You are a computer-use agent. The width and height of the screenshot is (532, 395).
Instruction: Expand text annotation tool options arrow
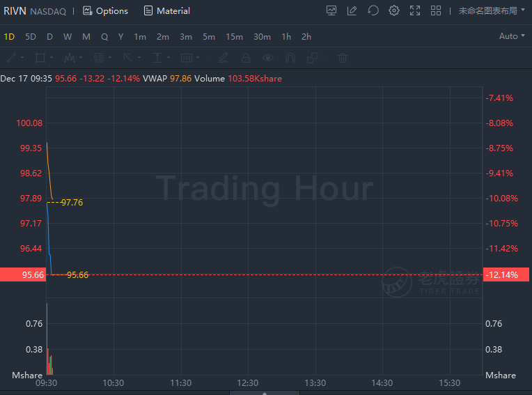tap(169, 58)
